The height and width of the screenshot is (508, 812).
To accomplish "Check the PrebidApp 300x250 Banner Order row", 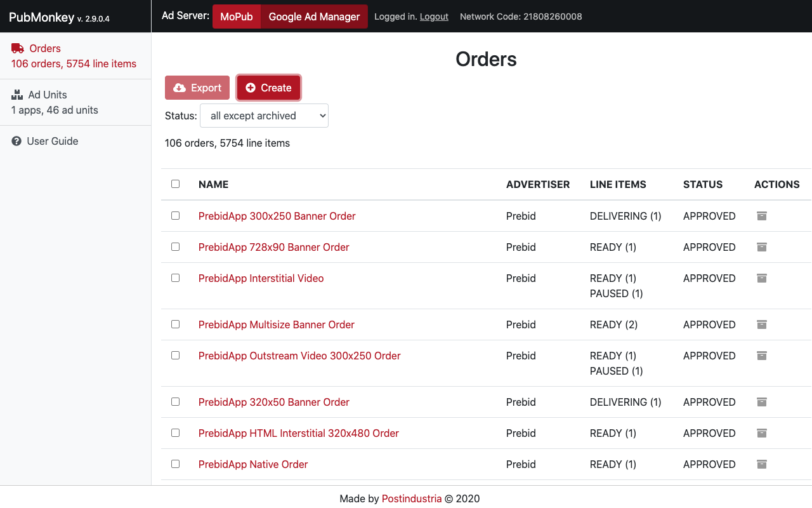I will tap(176, 215).
